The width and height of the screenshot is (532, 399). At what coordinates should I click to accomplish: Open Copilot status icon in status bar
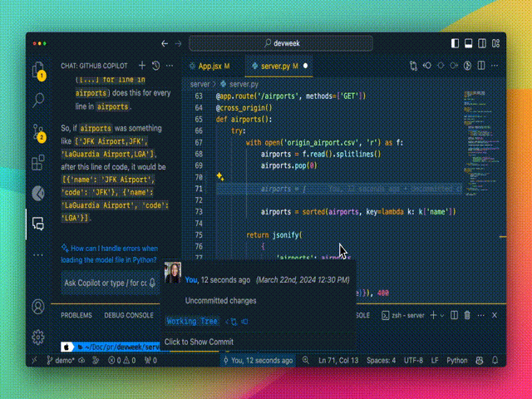480,360
